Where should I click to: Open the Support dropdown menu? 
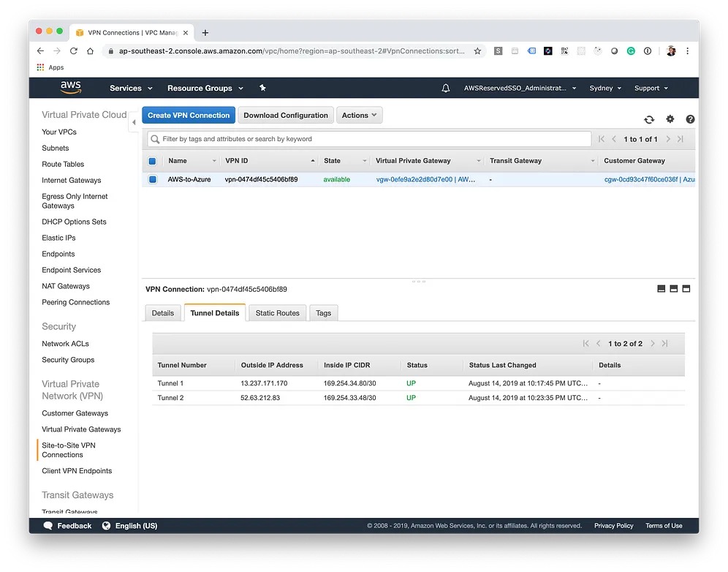(651, 89)
